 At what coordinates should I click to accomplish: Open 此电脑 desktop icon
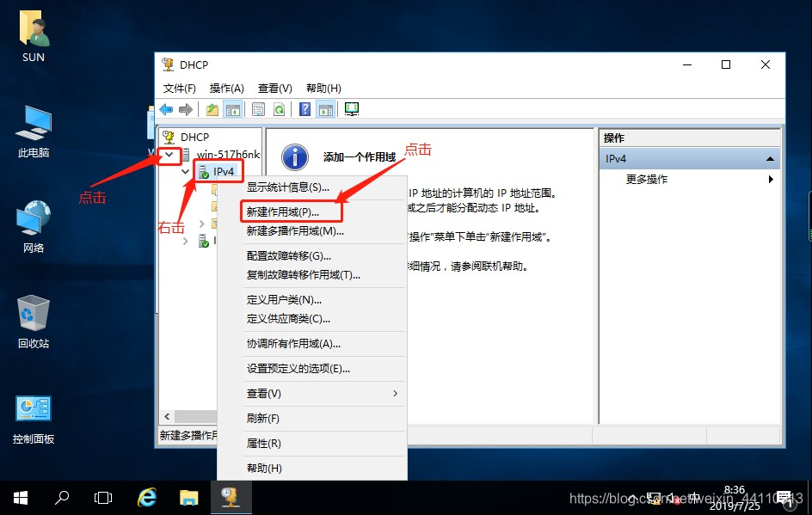click(x=34, y=131)
